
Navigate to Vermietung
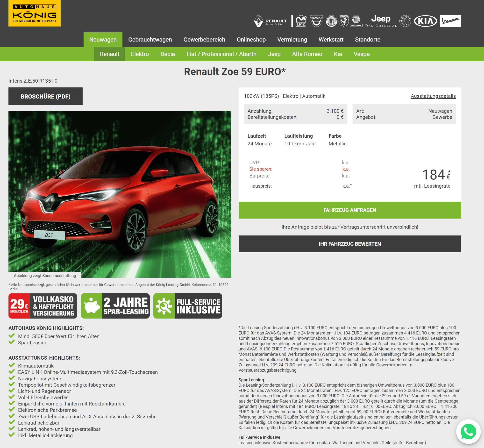[x=292, y=40]
